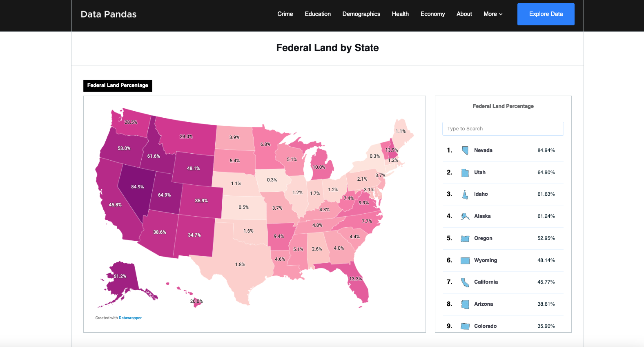Click the Nevada state shape icon

465,150
